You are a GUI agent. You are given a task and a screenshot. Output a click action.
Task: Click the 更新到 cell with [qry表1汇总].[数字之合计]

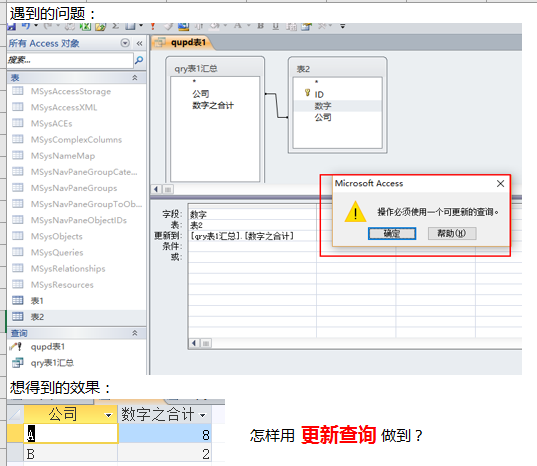coord(252,236)
